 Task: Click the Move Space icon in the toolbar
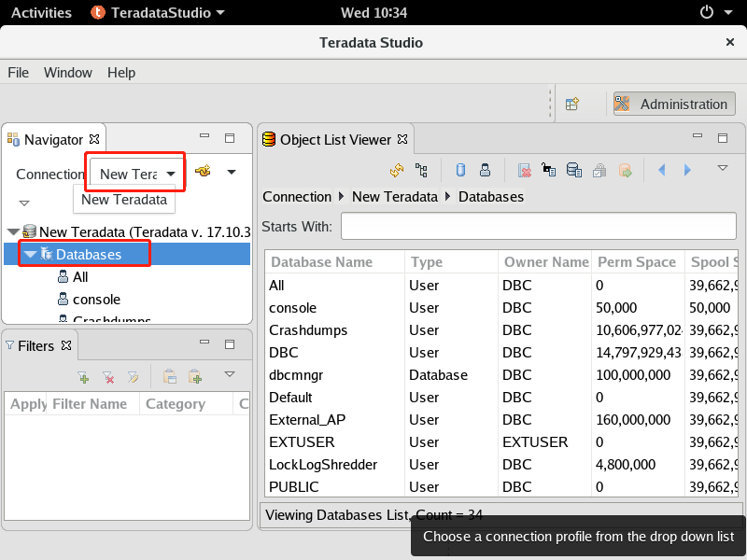pyautogui.click(x=624, y=170)
